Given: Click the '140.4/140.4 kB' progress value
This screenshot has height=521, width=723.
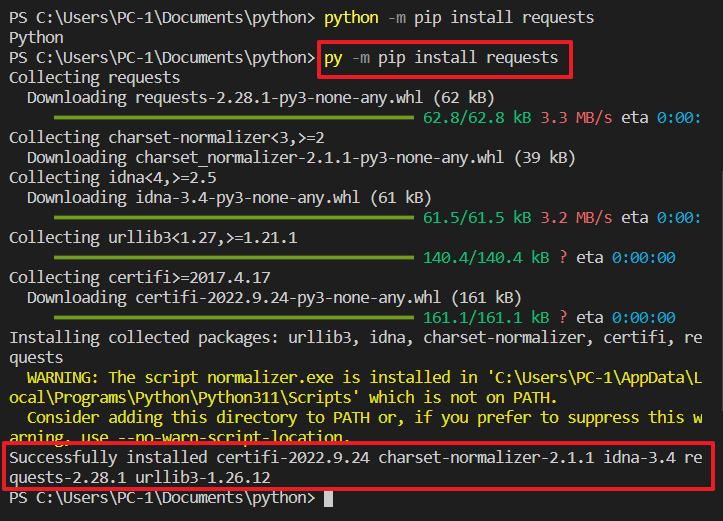Looking at the screenshot, I should 486,258.
